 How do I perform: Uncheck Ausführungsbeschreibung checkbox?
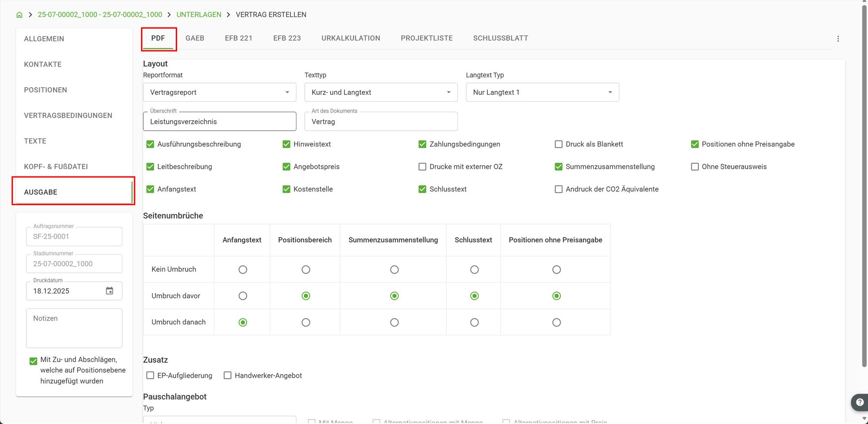(x=150, y=144)
